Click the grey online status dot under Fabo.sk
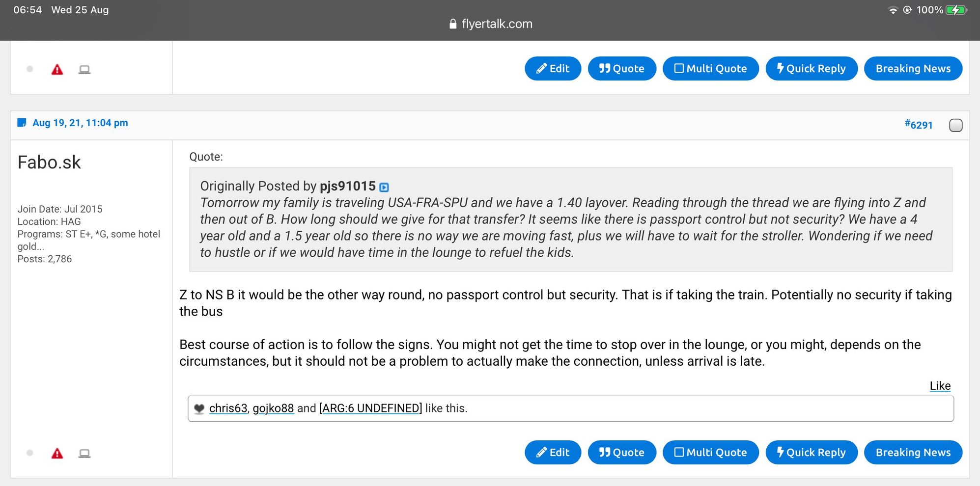980x486 pixels. click(30, 453)
